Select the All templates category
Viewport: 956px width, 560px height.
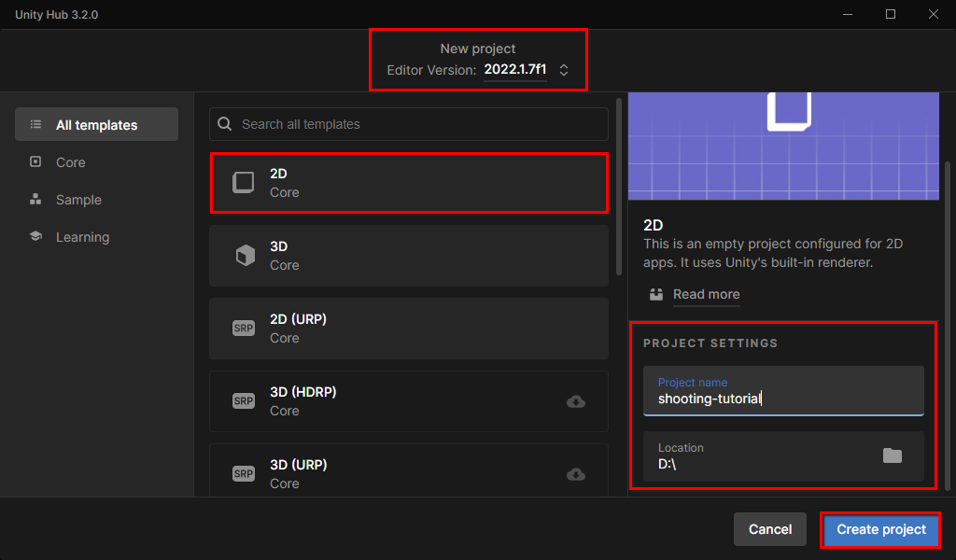(96, 124)
